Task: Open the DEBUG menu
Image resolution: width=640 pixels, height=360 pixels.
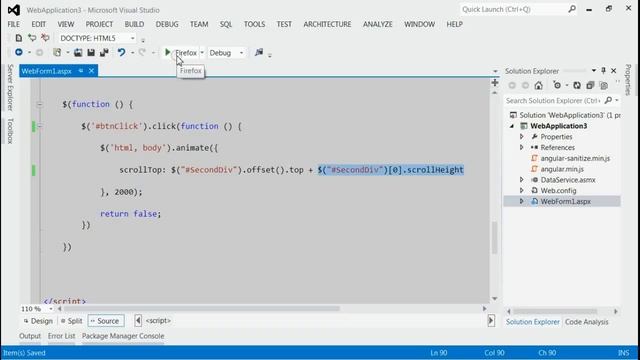Action: (167, 24)
